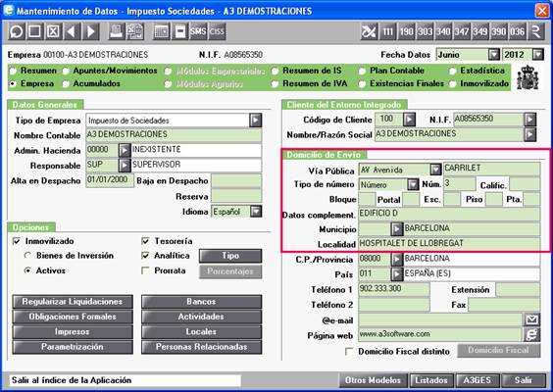Open model 190 toolbar button
The width and height of the screenshot is (553, 392).
coord(406,31)
